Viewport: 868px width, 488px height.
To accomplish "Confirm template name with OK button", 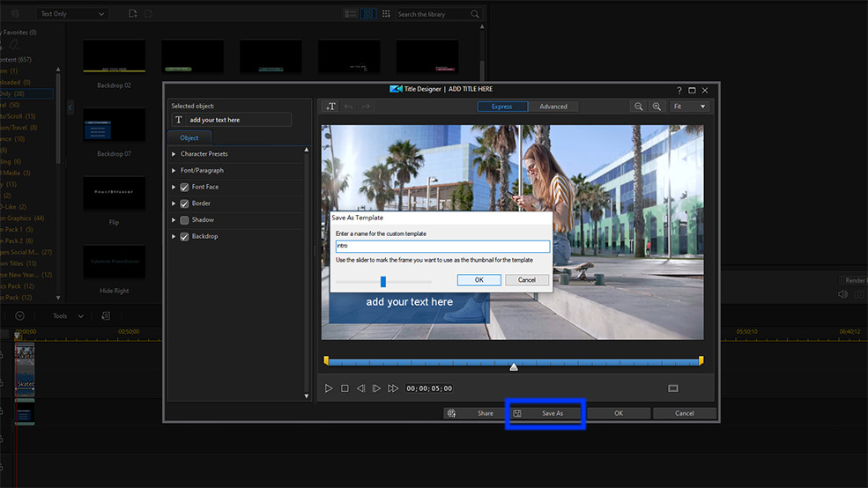I will tap(479, 280).
